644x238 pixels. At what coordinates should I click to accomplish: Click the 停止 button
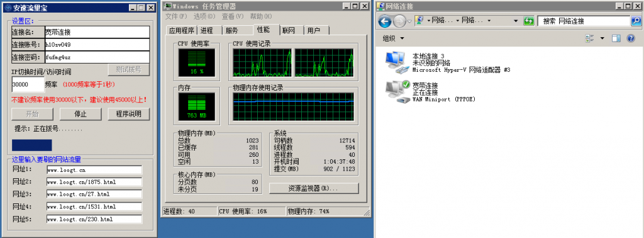[80, 114]
